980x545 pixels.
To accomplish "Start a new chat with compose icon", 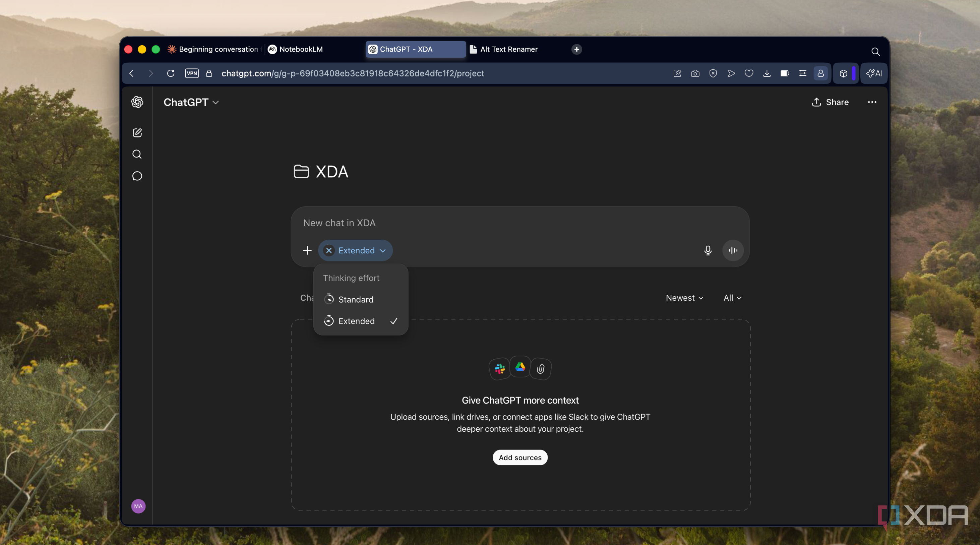I will (137, 132).
